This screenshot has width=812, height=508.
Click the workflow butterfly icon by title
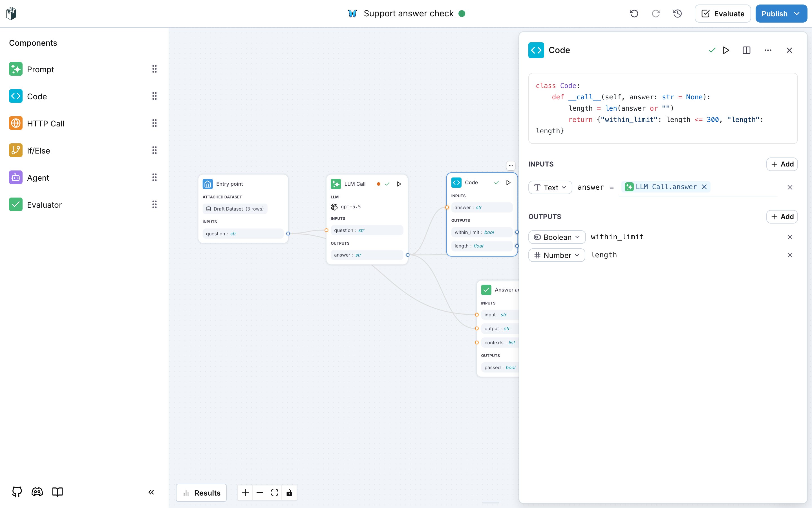click(352, 14)
